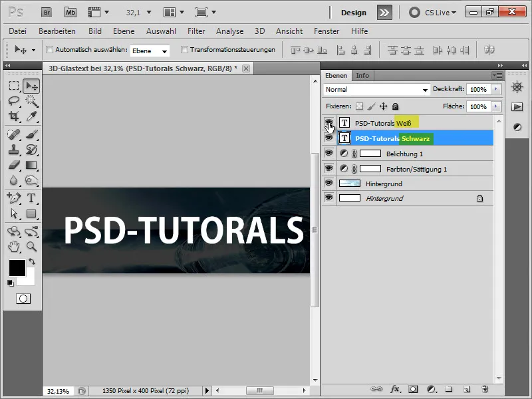Choose the Lasso tool
Viewport: 532px width, 399px height.
14,100
